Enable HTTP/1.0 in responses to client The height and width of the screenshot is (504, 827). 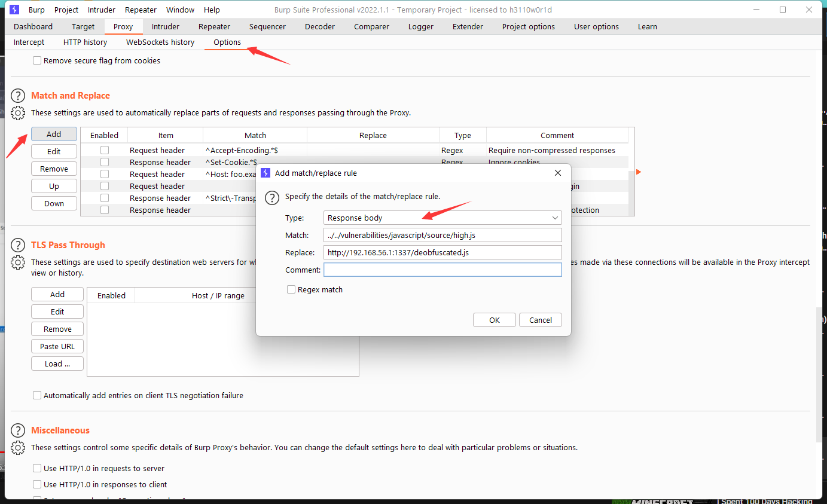point(37,484)
